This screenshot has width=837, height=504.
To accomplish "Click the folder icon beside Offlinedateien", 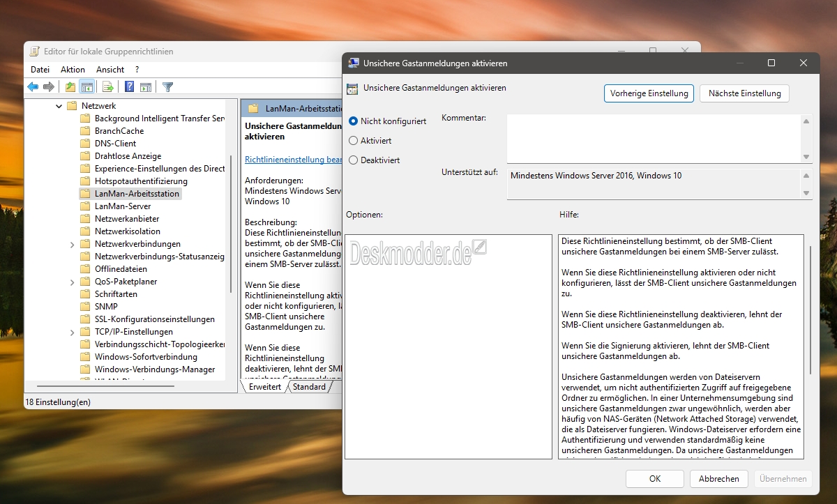I will [85, 269].
